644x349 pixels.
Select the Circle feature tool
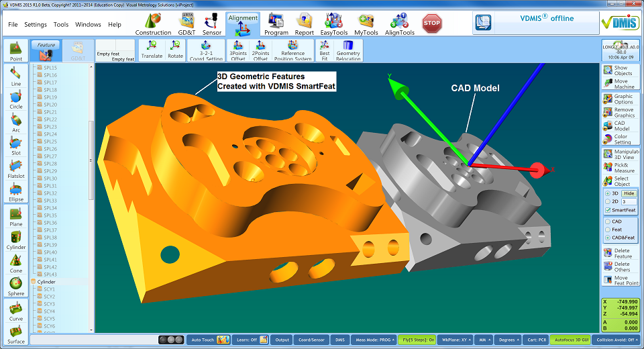click(16, 99)
